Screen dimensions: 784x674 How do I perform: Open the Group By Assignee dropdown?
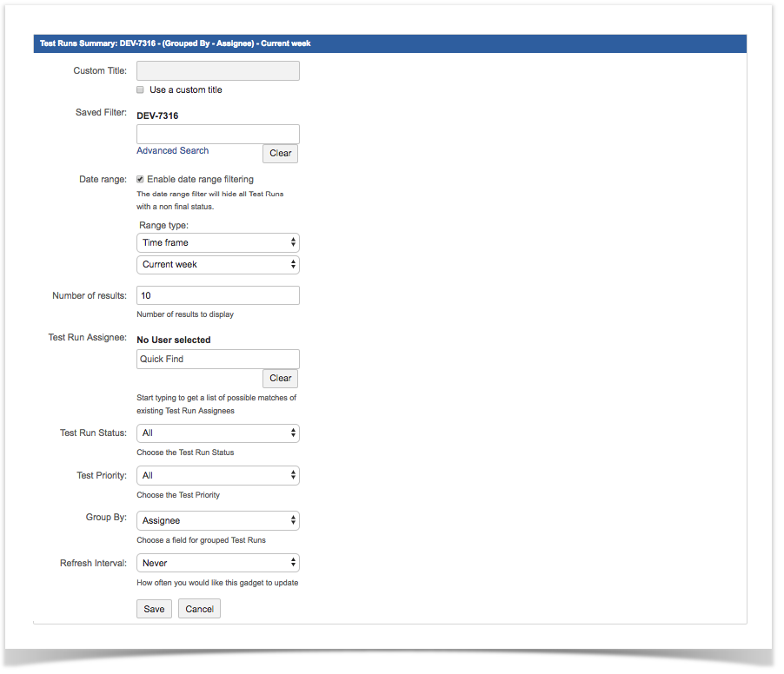point(218,520)
